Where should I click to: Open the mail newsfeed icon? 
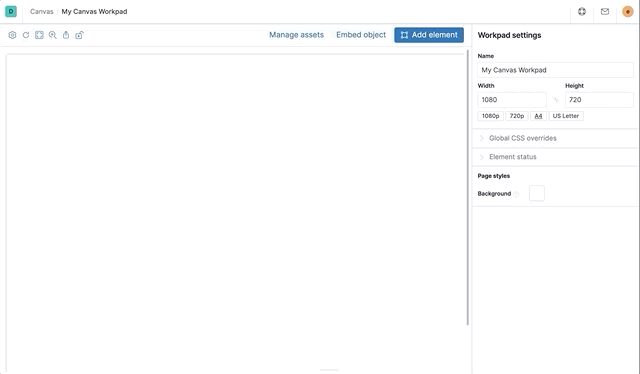tap(605, 11)
